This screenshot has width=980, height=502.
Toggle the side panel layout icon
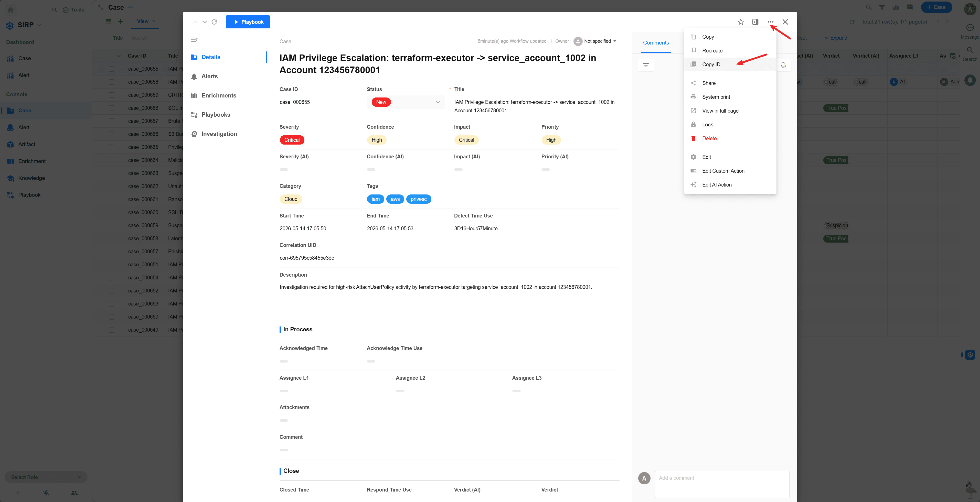[x=755, y=22]
